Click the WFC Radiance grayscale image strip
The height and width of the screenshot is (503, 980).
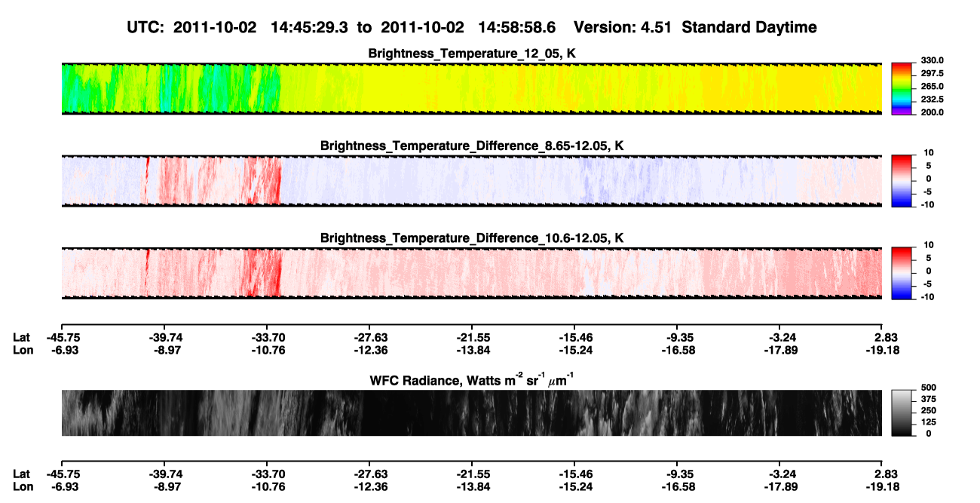(471, 413)
